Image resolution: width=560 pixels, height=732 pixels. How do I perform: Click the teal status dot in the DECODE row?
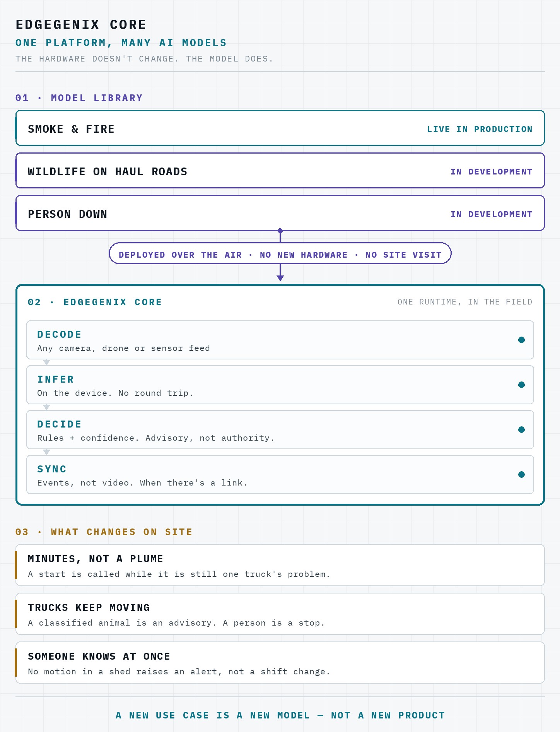[x=521, y=340]
